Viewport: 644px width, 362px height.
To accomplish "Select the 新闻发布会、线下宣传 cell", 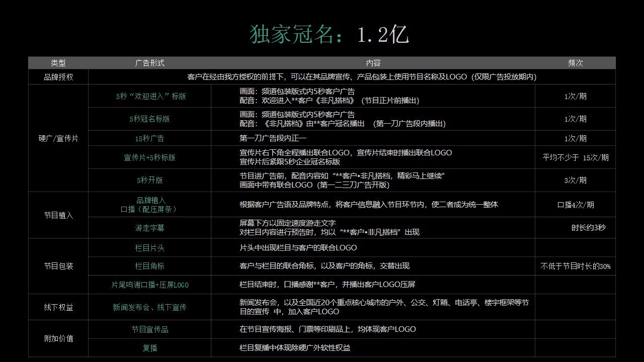I will coord(149,307).
